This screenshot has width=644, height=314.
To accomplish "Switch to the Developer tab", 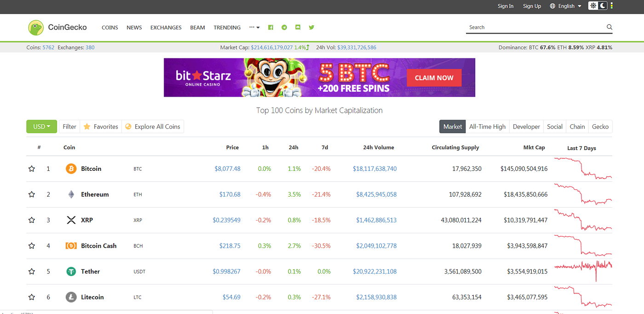I will 526,127.
